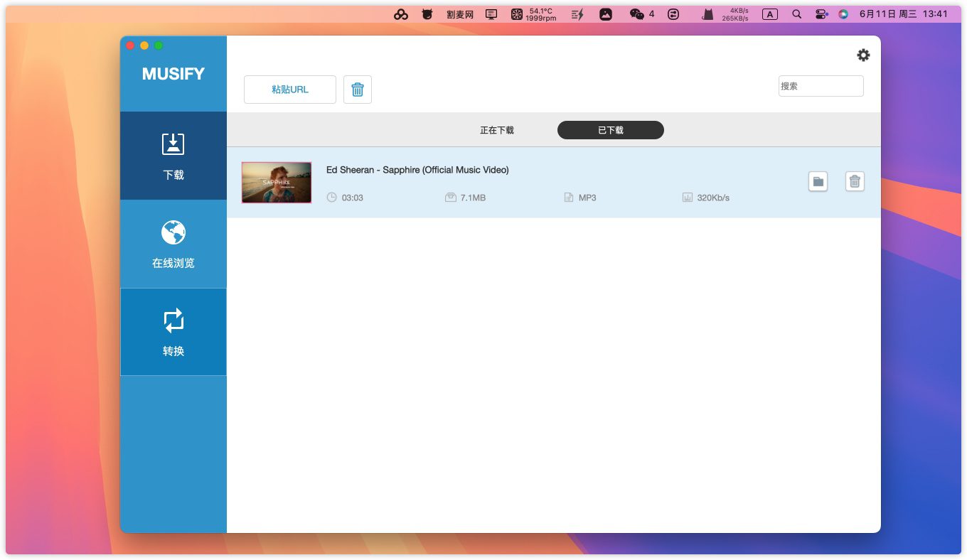Select the title 'Ed Sheeran - Sapphire (Official Music Video)'

pos(417,170)
